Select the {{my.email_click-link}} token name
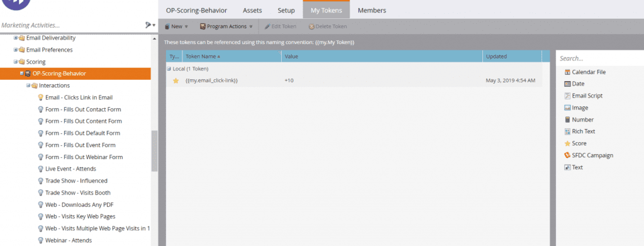Image resolution: width=644 pixels, height=246 pixels. pos(211,81)
